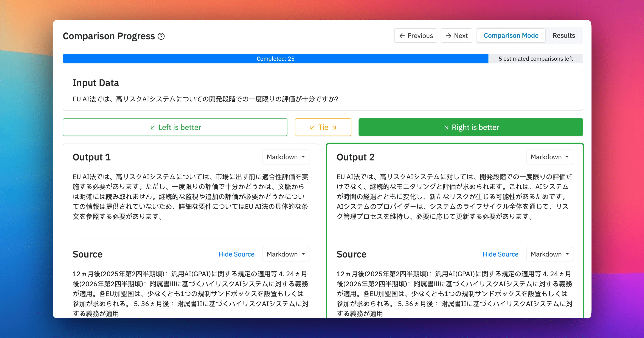The height and width of the screenshot is (338, 644).
Task: Click the Comparison Progress title
Action: pos(109,36)
